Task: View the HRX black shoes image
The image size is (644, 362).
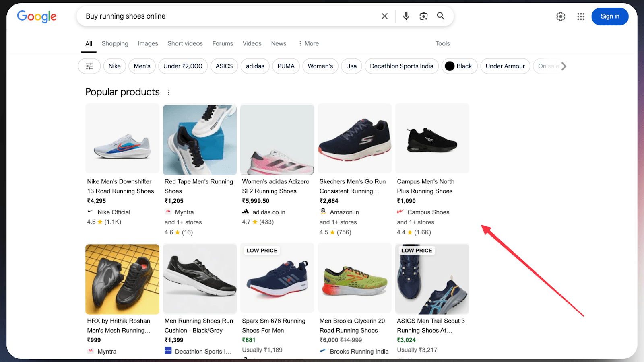Action: pyautogui.click(x=122, y=279)
